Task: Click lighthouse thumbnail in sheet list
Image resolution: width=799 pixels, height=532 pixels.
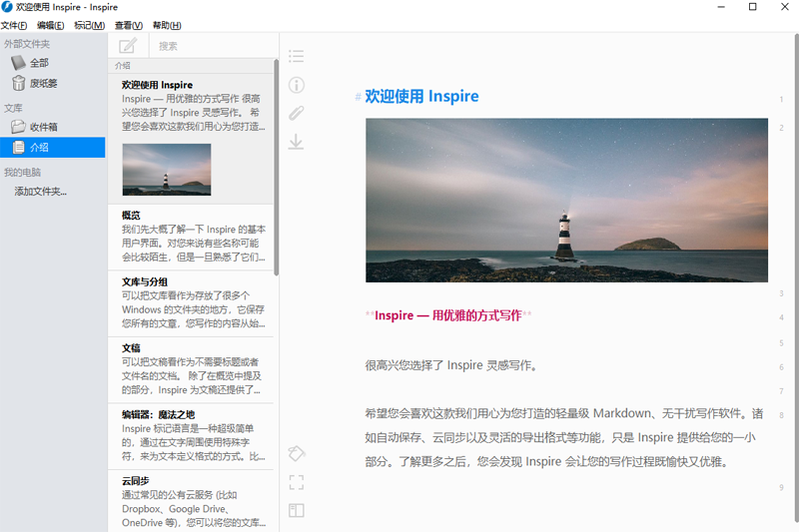Action: coord(166,169)
